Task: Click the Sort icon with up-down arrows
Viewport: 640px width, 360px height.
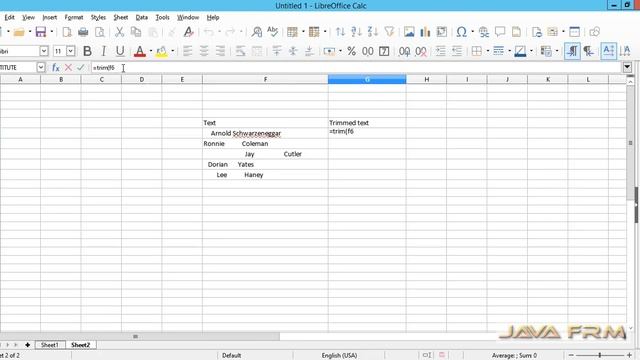Action: click(340, 32)
